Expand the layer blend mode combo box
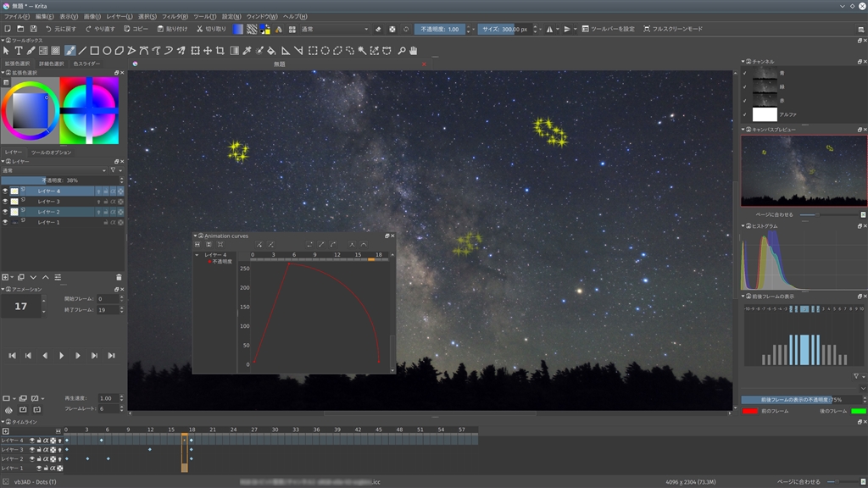The height and width of the screenshot is (488, 868). point(53,169)
